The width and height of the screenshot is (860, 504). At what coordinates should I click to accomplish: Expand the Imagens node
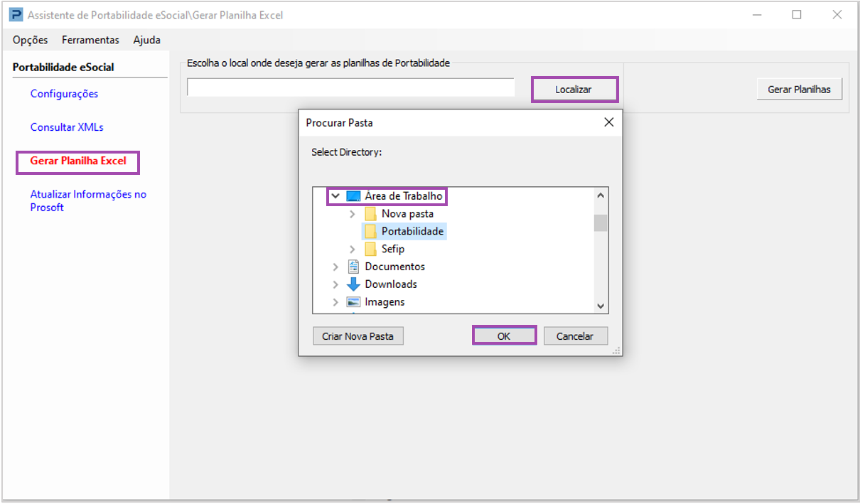click(x=335, y=302)
